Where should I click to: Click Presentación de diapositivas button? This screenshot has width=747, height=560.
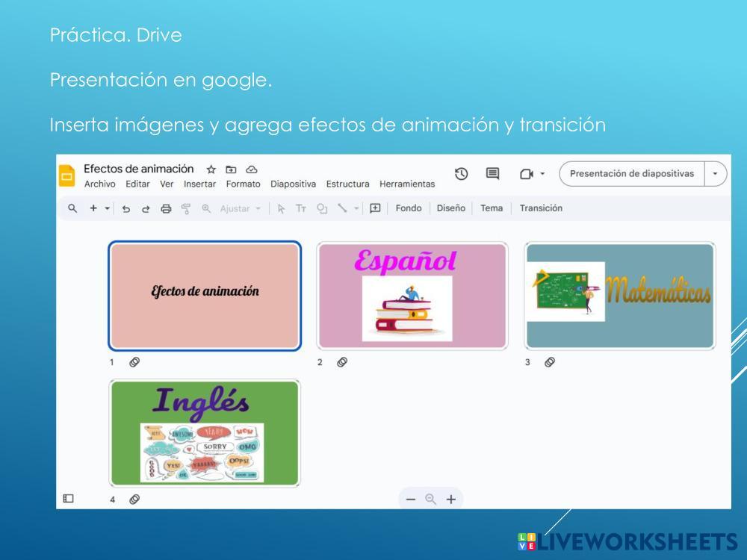point(631,174)
